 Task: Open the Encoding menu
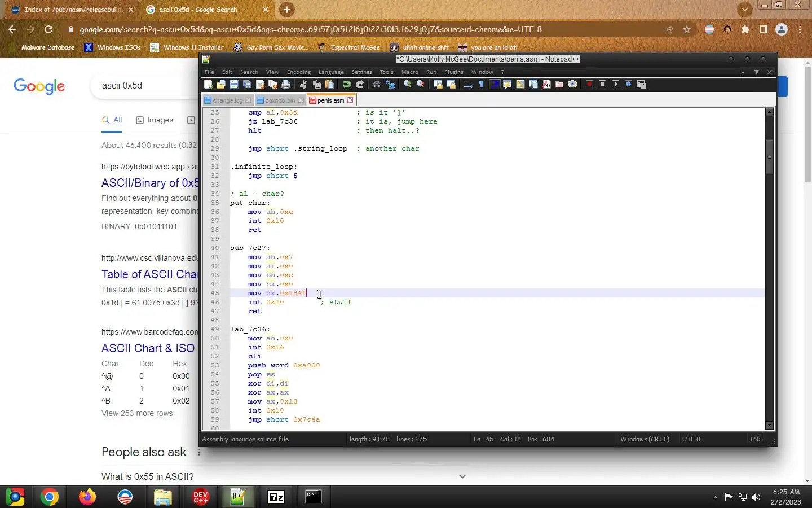(x=299, y=72)
